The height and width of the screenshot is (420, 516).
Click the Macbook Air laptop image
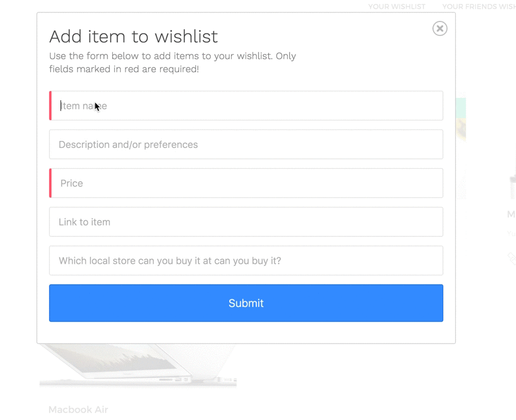click(138, 366)
